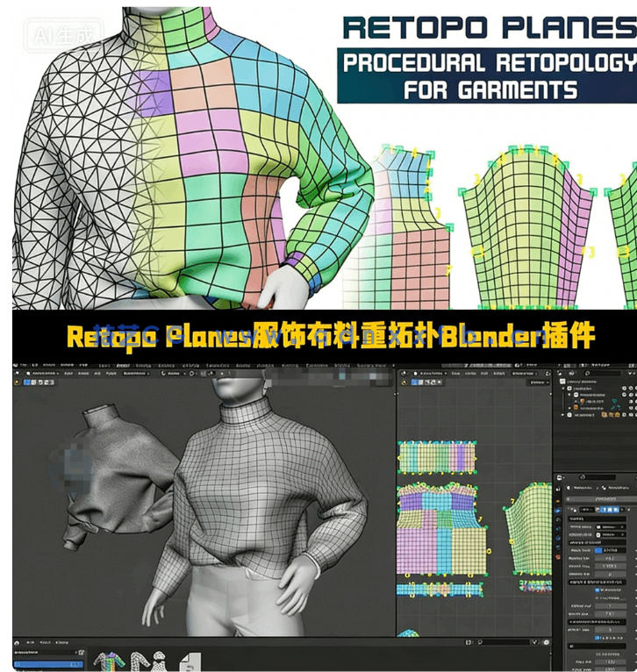Open the Properties editor type selector
637x672 pixels.
point(561,477)
